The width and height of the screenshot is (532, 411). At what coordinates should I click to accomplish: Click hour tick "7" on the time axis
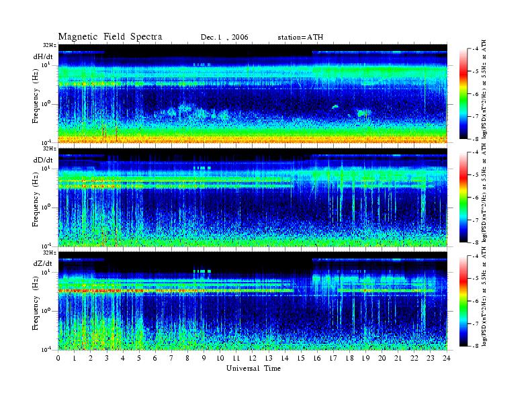click(172, 358)
